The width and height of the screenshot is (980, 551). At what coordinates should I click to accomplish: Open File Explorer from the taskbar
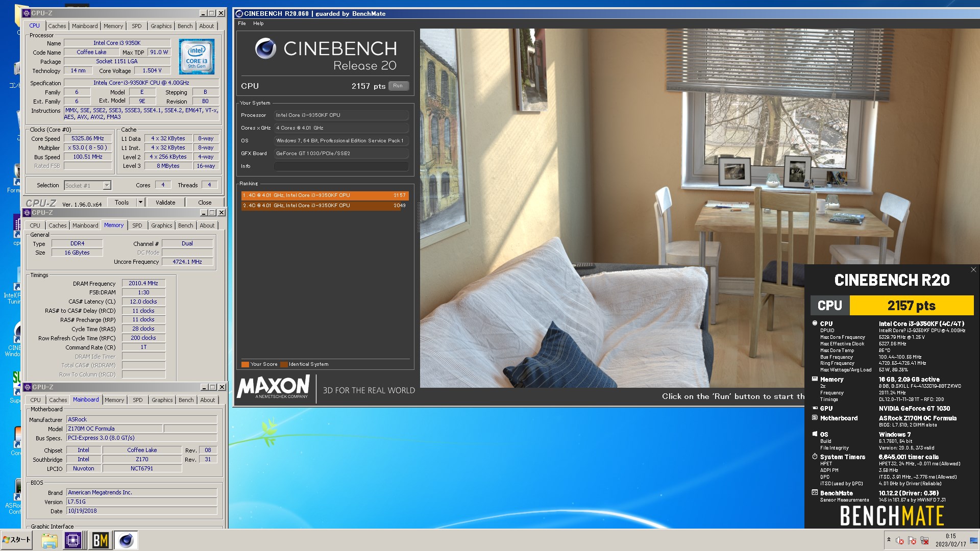point(50,540)
